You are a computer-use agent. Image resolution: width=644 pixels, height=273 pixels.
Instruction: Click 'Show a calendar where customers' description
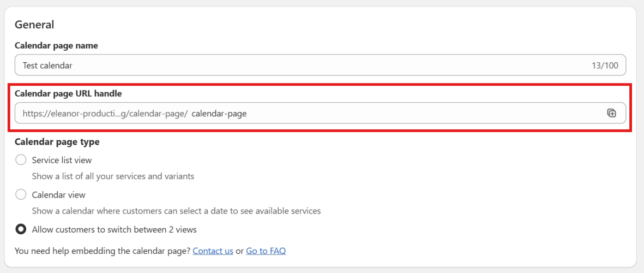point(176,211)
